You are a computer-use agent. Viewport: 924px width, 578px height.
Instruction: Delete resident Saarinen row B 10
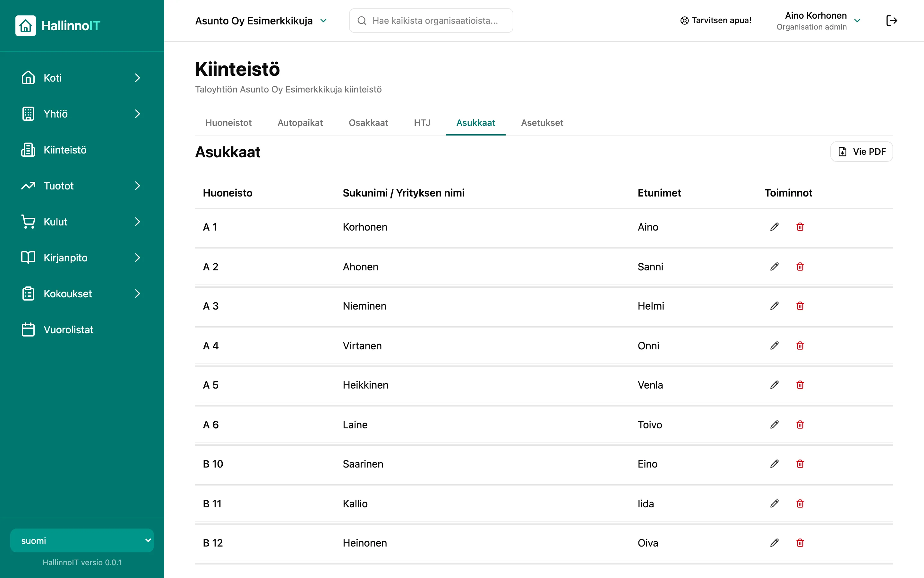[800, 464]
